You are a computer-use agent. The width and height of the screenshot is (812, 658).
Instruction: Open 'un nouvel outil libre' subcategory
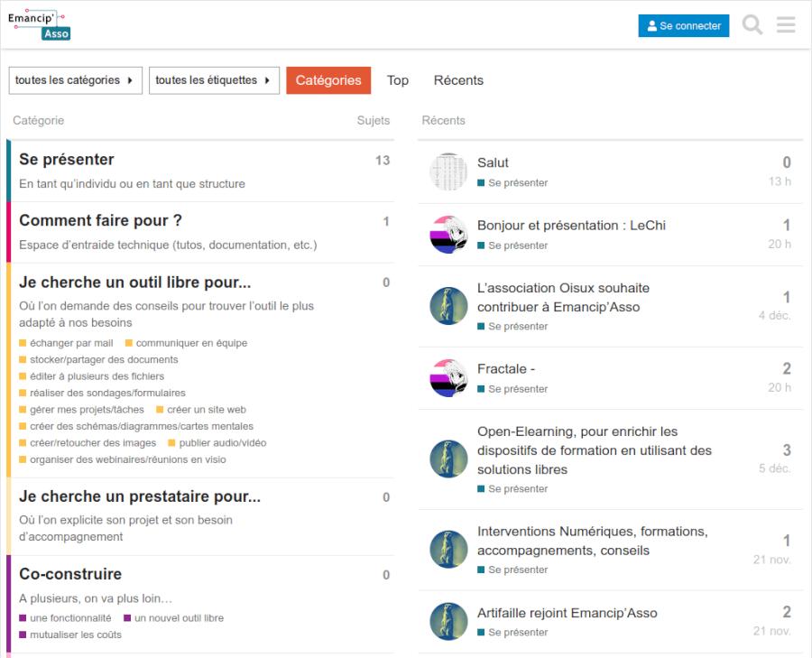tap(174, 618)
